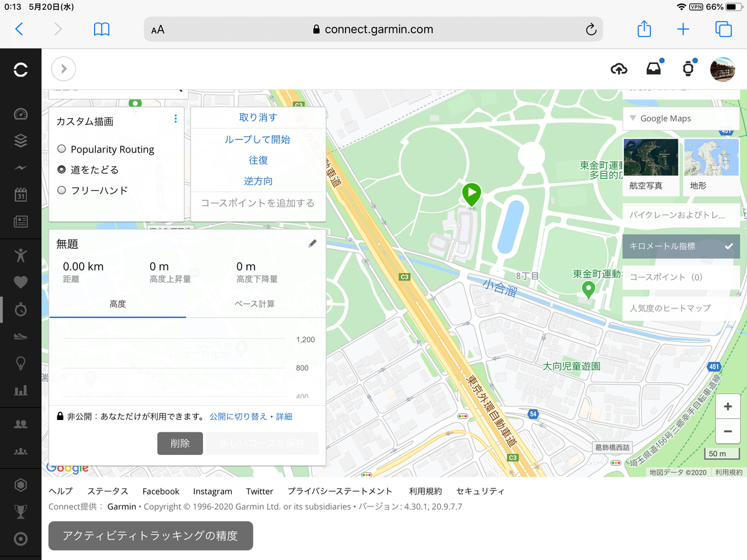Open the ヘルプ footer link

60,491
